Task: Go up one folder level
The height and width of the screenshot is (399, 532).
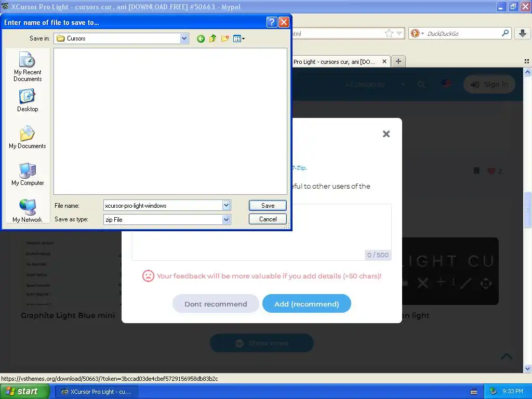Action: pyautogui.click(x=212, y=38)
